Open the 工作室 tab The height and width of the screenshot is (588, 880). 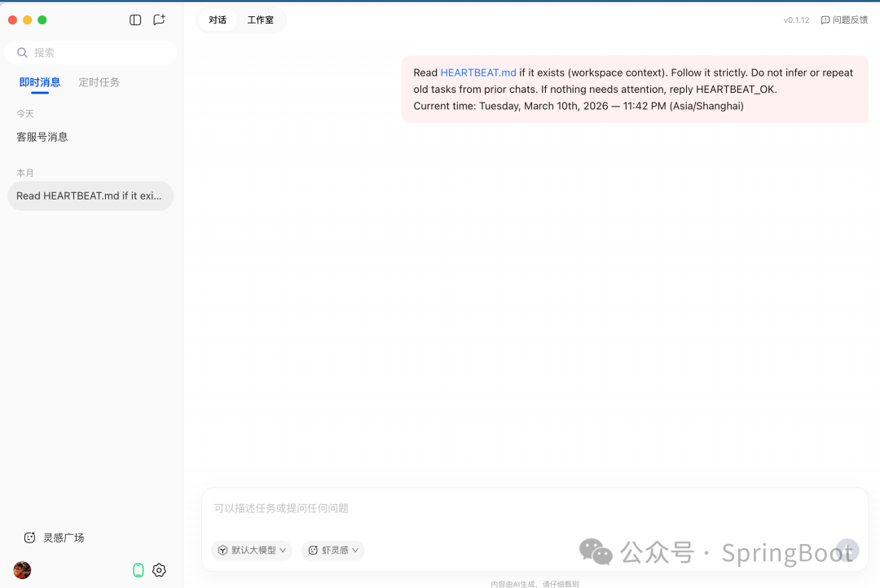click(x=261, y=20)
